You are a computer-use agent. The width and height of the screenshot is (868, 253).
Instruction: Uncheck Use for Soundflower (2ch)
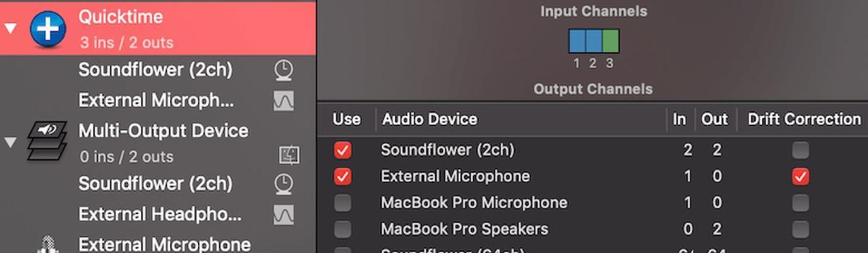(x=342, y=151)
